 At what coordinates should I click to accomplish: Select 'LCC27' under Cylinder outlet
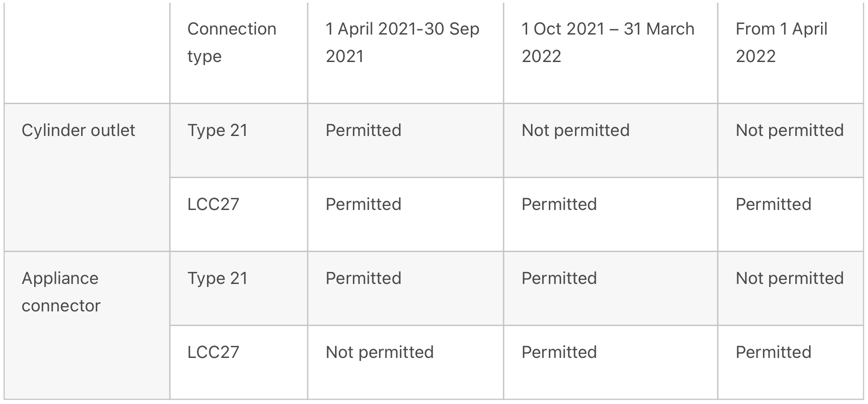(213, 204)
